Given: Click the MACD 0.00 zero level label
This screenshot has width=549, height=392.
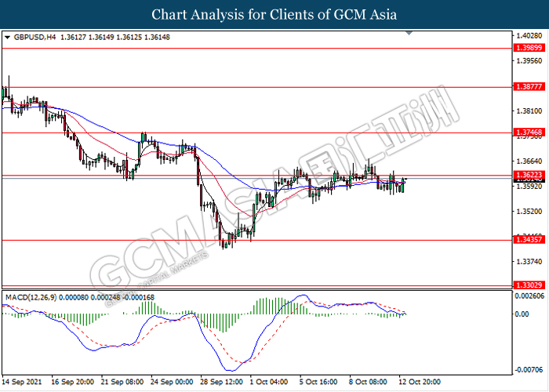Looking at the screenshot, I should coord(522,314).
